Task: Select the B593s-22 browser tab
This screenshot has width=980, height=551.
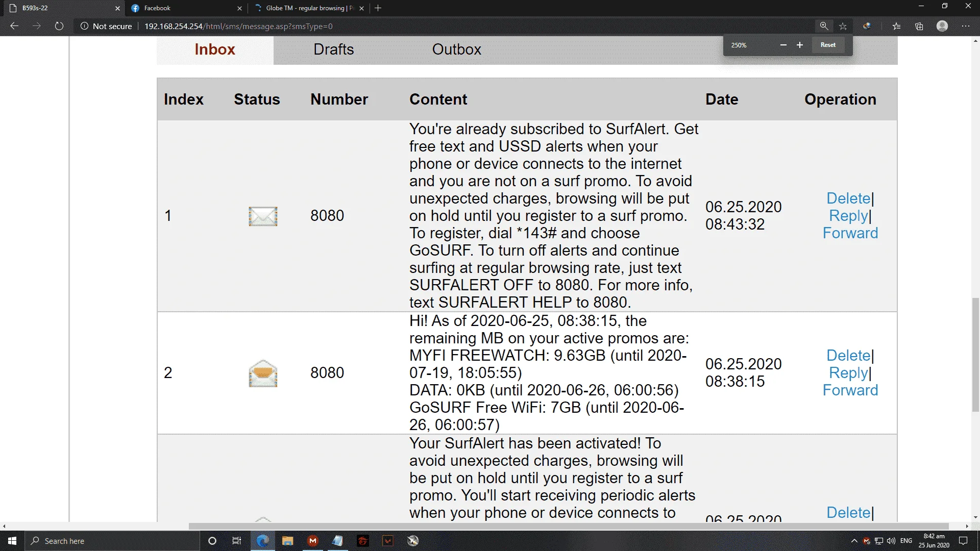Action: click(64, 8)
